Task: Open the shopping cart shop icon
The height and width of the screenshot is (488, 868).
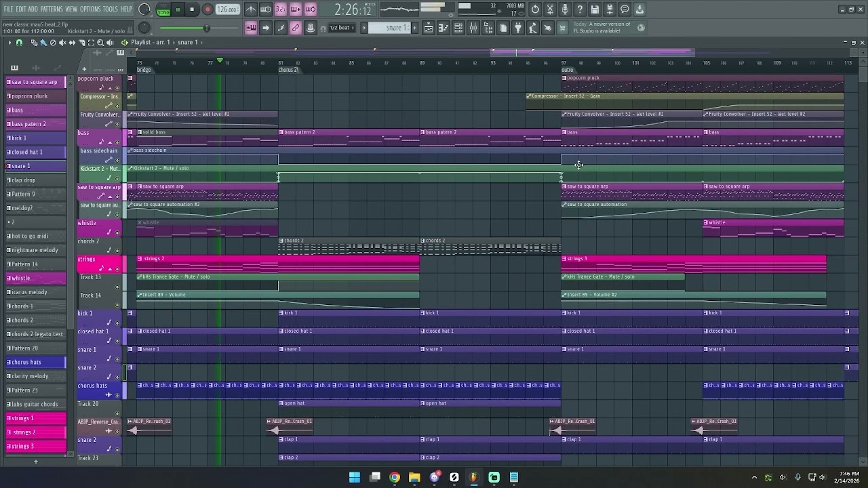Action: click(561, 28)
